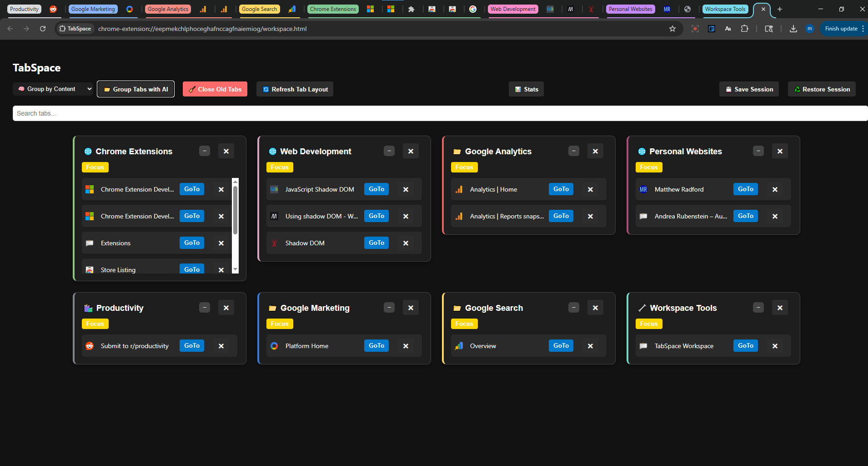The image size is (868, 466).
Task: Open the browser Extensions puzzle icon
Action: coord(744,29)
